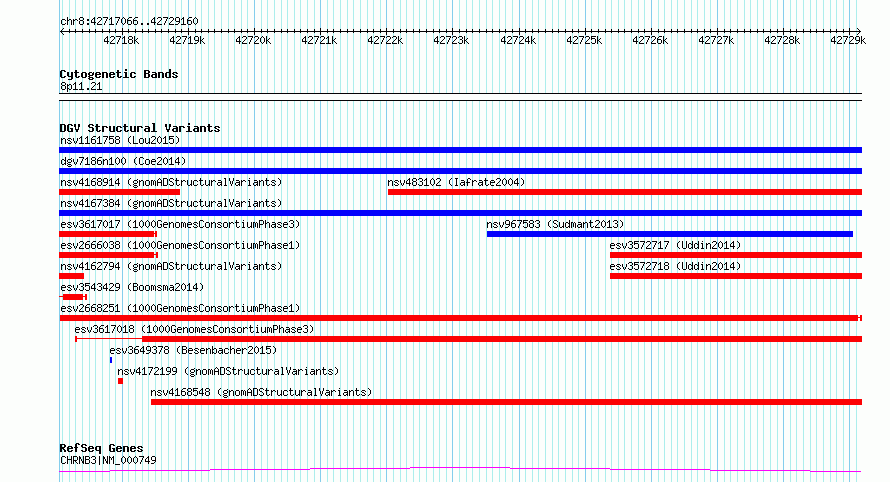The image size is (890, 482).
Task: Select the red bar under nsv4168548
Action: [x=506, y=402]
